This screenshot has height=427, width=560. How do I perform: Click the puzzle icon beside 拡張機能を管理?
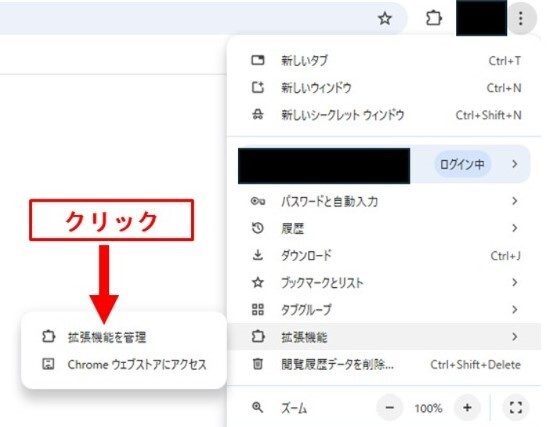point(48,336)
